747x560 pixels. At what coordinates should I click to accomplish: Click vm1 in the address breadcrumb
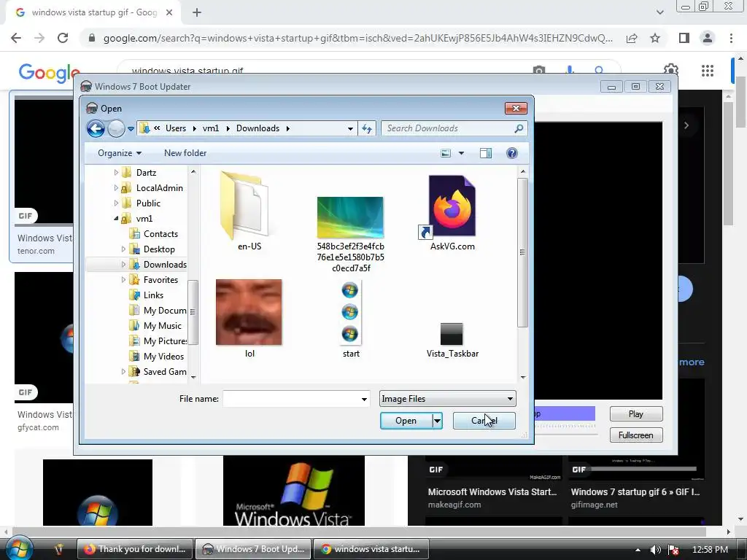[x=211, y=128]
